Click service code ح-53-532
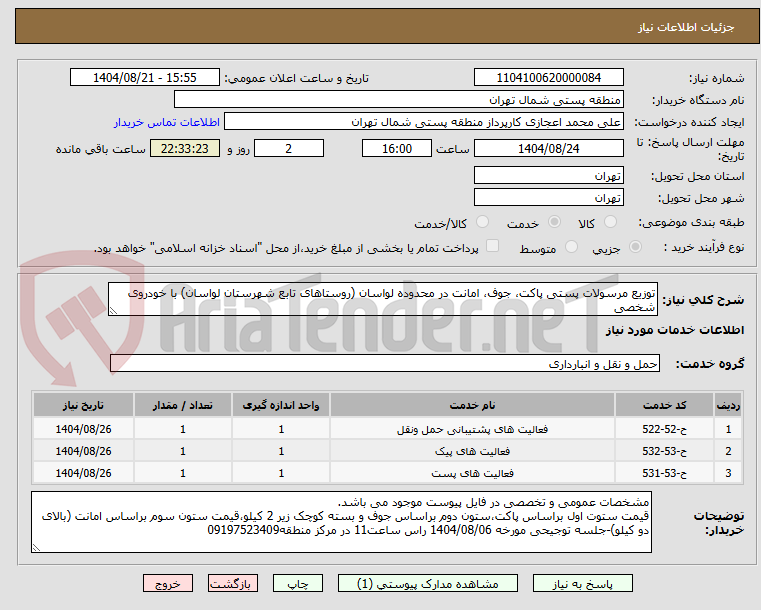This screenshot has width=761, height=610. tap(664, 451)
